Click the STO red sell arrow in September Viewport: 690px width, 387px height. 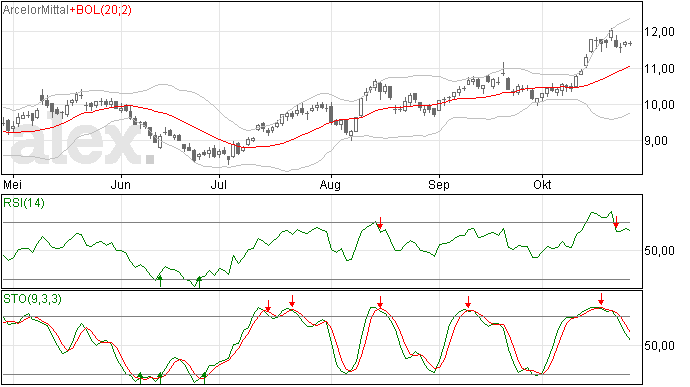[468, 302]
